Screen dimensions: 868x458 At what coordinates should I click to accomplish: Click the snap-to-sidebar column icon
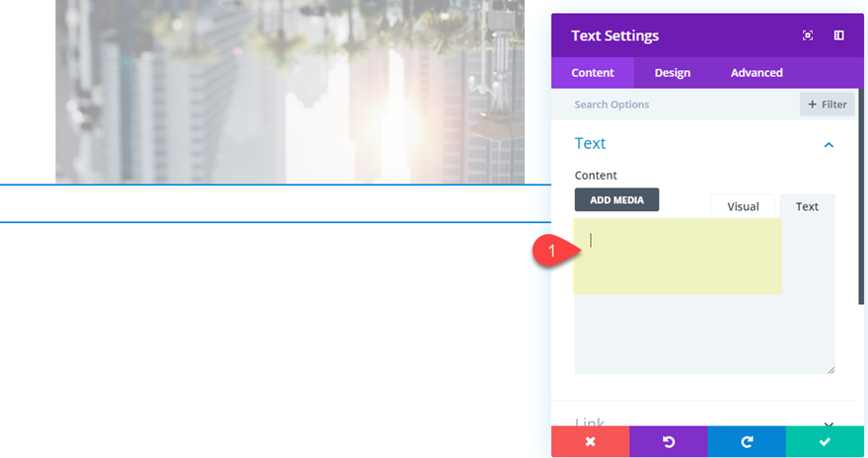(x=838, y=36)
